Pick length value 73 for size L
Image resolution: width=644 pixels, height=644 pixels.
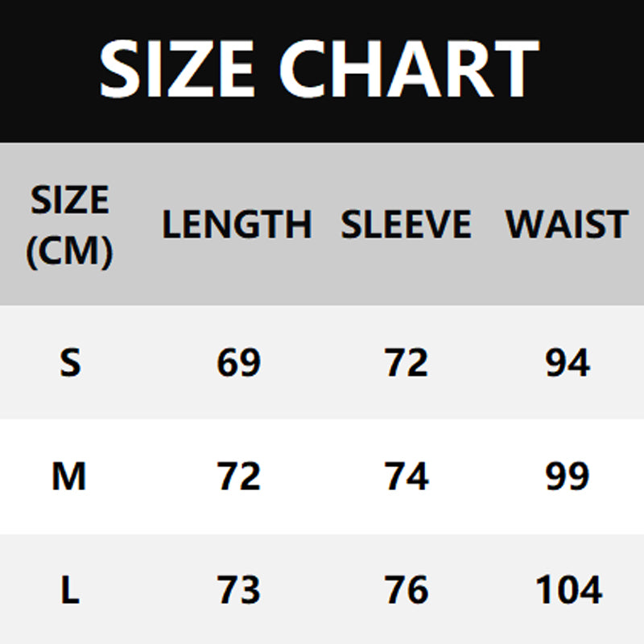[238, 592]
